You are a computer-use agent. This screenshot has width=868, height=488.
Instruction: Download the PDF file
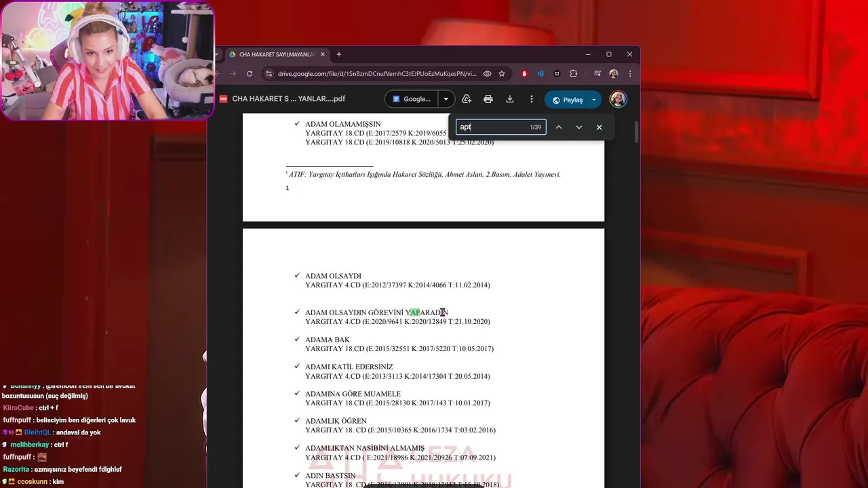coord(510,99)
